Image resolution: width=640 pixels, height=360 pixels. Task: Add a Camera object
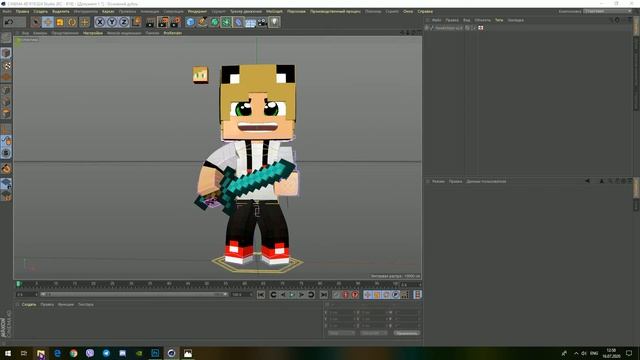pyautogui.click(x=262, y=22)
